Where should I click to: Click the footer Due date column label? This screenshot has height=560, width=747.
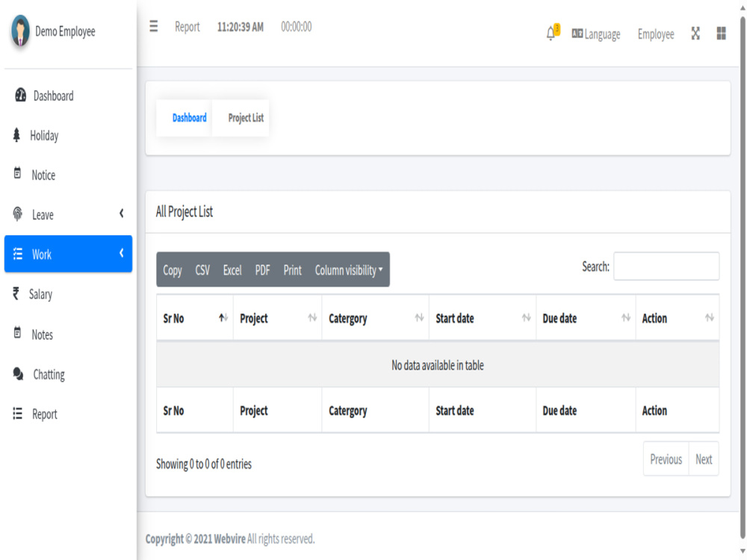pos(560,411)
